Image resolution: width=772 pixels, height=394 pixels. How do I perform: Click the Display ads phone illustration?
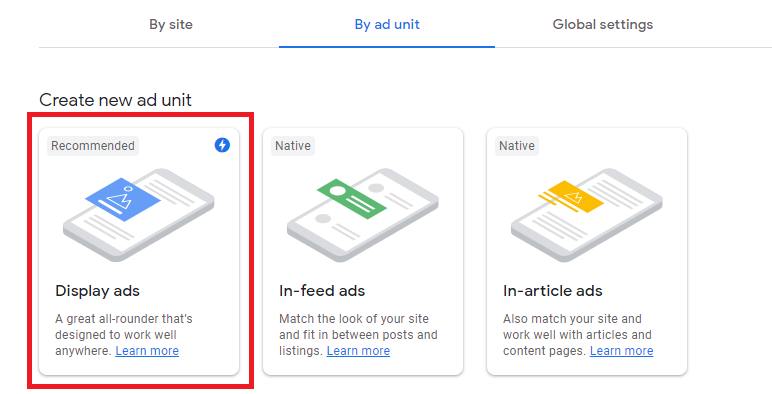[x=139, y=215]
